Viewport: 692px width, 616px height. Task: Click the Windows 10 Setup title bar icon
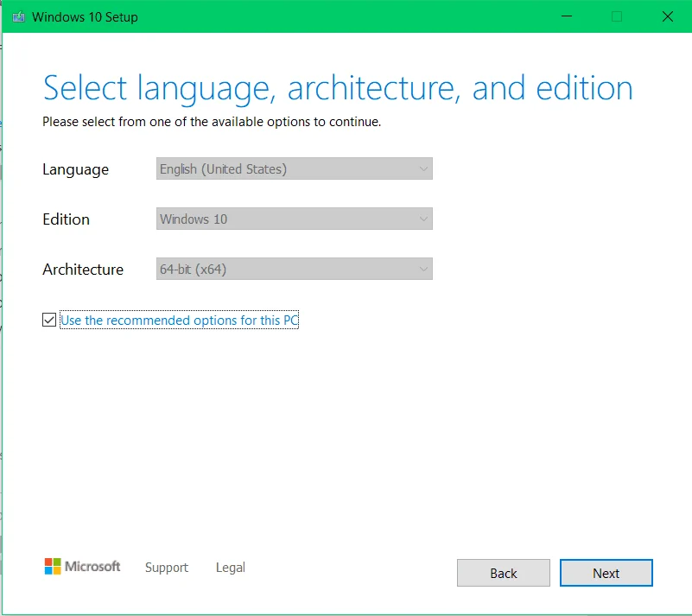tap(18, 17)
